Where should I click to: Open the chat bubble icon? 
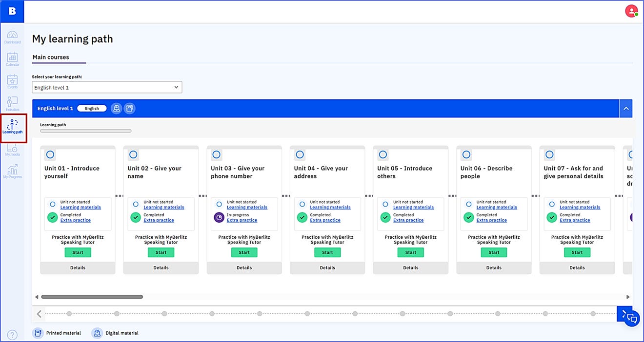pyautogui.click(x=632, y=319)
